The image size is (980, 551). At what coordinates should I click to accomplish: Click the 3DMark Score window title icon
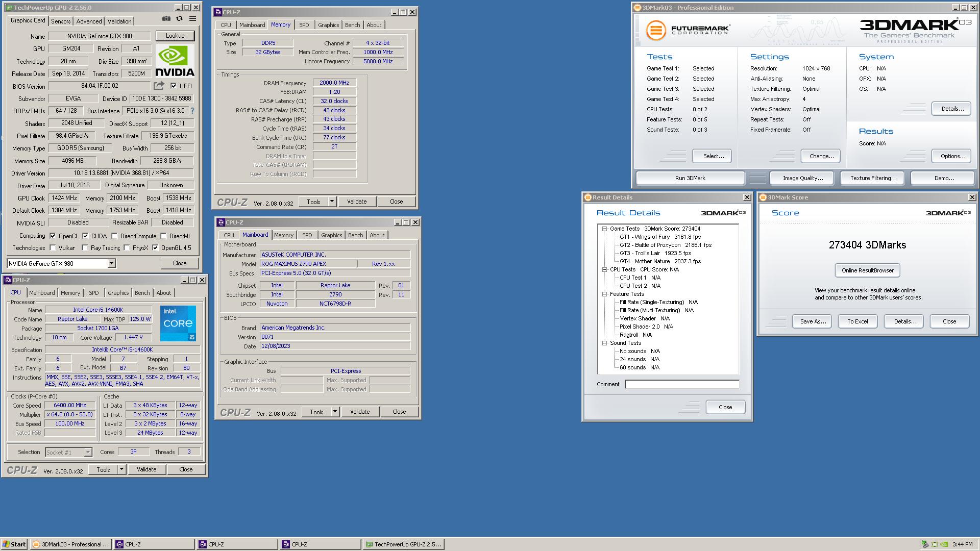point(763,197)
